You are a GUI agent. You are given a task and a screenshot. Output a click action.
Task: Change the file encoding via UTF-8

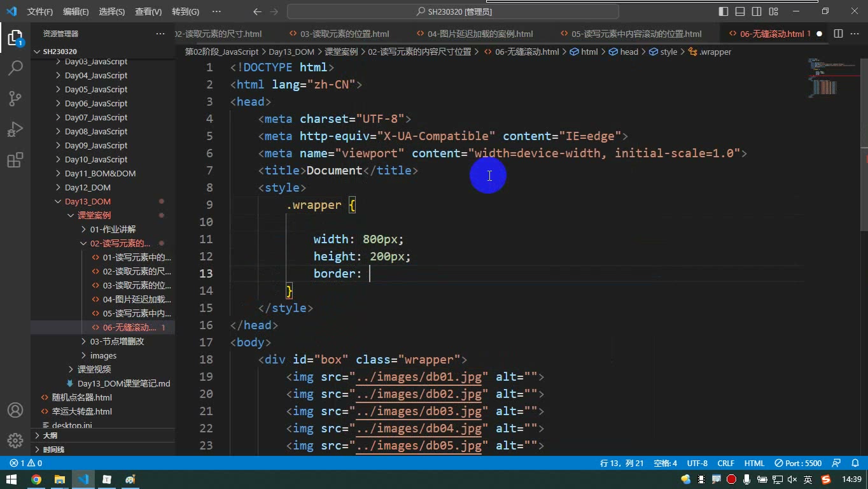point(697,463)
